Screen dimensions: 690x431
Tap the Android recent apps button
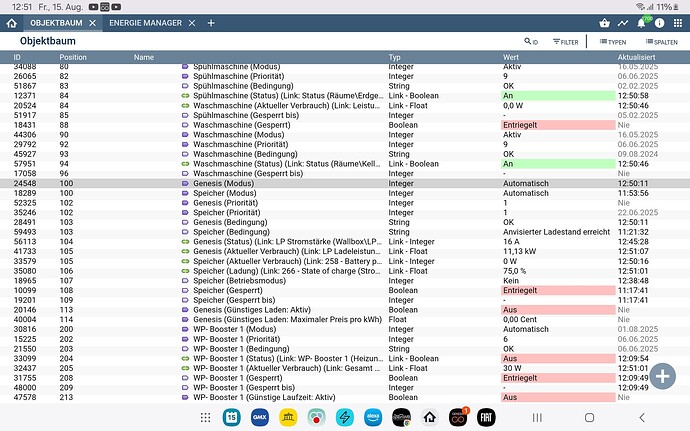click(x=537, y=417)
